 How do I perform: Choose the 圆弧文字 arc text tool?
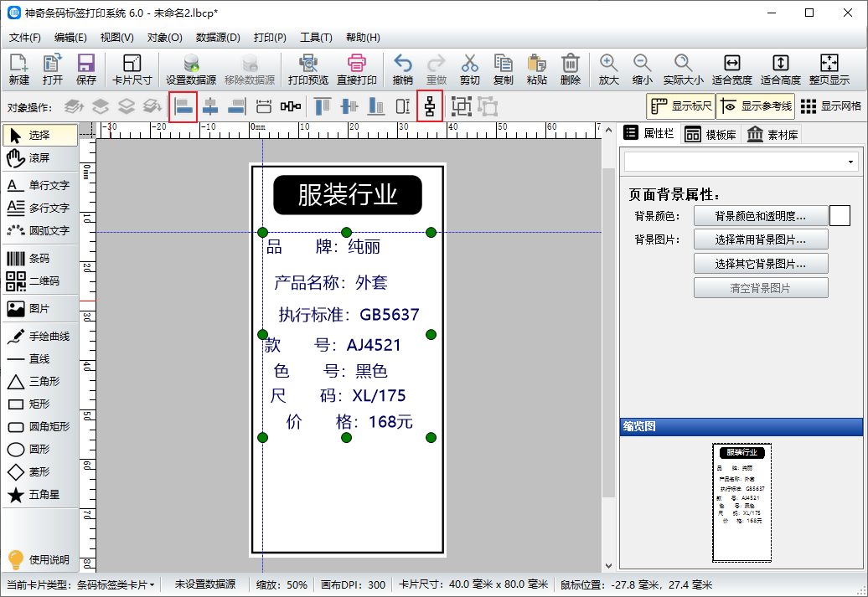(x=39, y=230)
